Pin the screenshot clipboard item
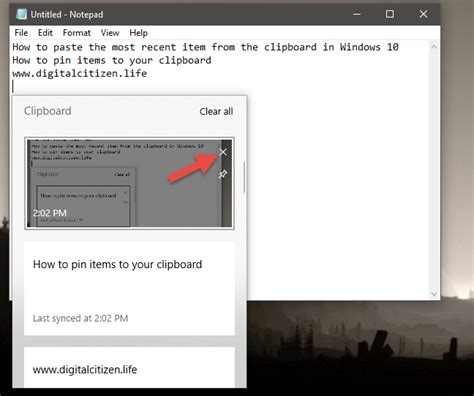The image size is (474, 396). click(x=223, y=174)
